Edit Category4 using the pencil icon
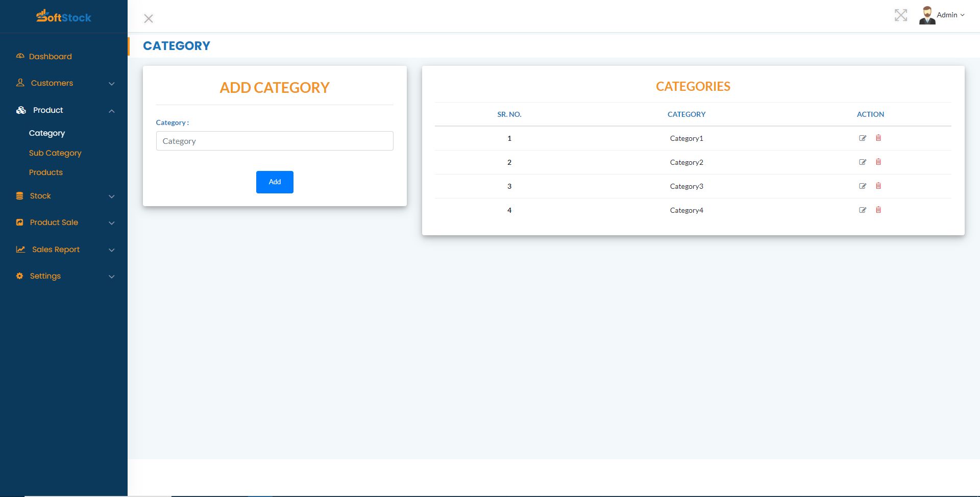 (863, 210)
